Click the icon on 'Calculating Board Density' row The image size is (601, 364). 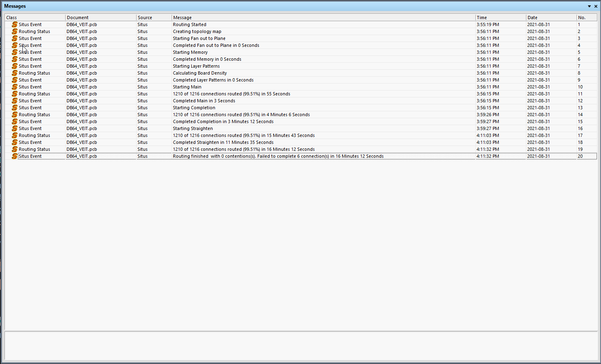(15, 73)
